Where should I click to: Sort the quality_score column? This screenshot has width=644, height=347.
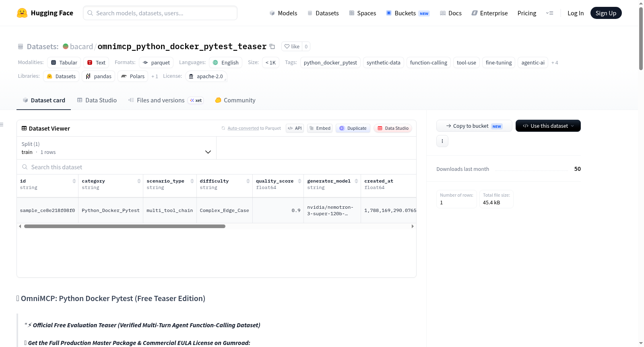click(299, 181)
